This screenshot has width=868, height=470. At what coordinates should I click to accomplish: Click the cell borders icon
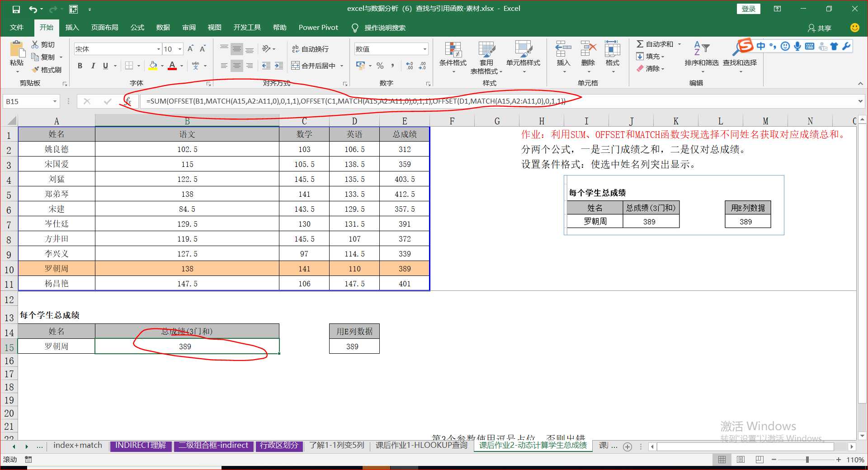tap(129, 66)
